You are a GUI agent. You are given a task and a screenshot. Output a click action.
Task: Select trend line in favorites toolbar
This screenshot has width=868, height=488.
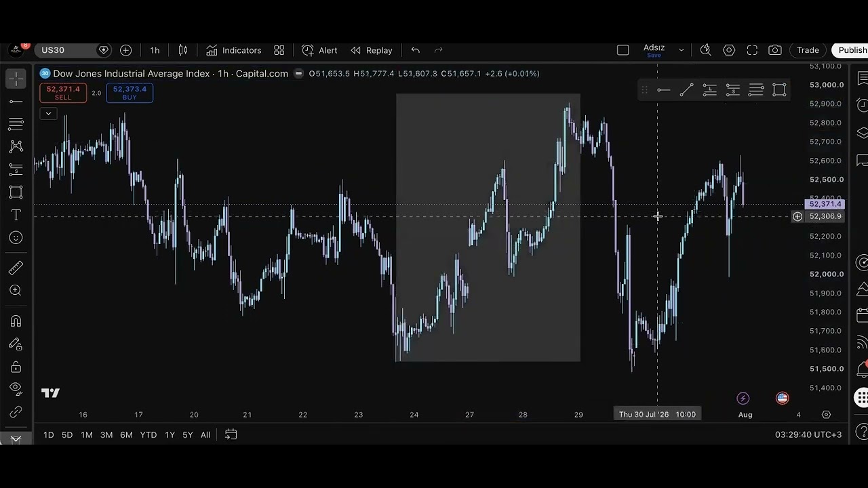686,89
